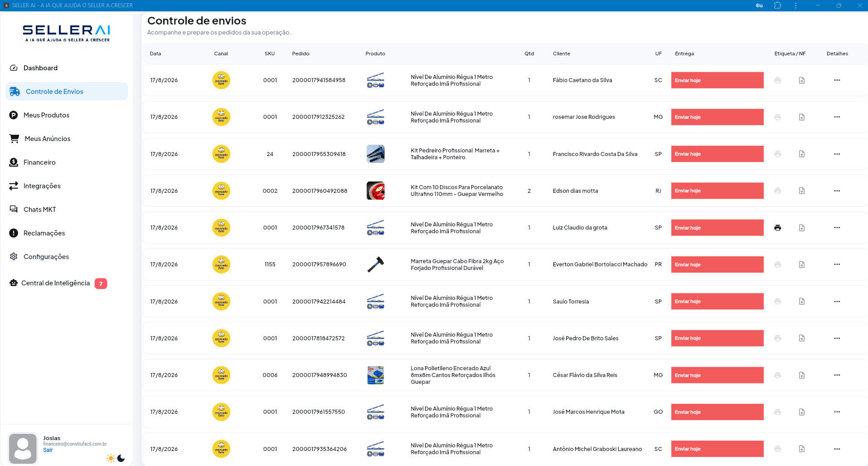Open the password key icon in title bar
Image resolution: width=868 pixels, height=466 pixels.
tap(759, 5)
